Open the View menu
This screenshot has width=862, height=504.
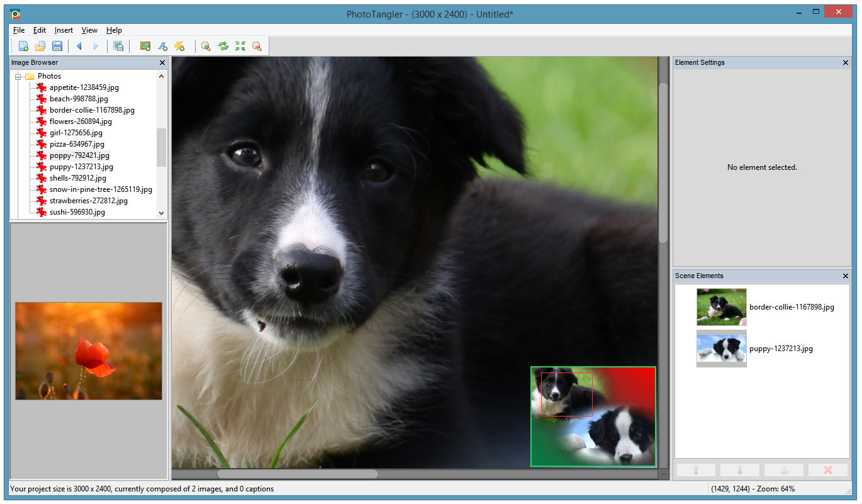pos(89,30)
